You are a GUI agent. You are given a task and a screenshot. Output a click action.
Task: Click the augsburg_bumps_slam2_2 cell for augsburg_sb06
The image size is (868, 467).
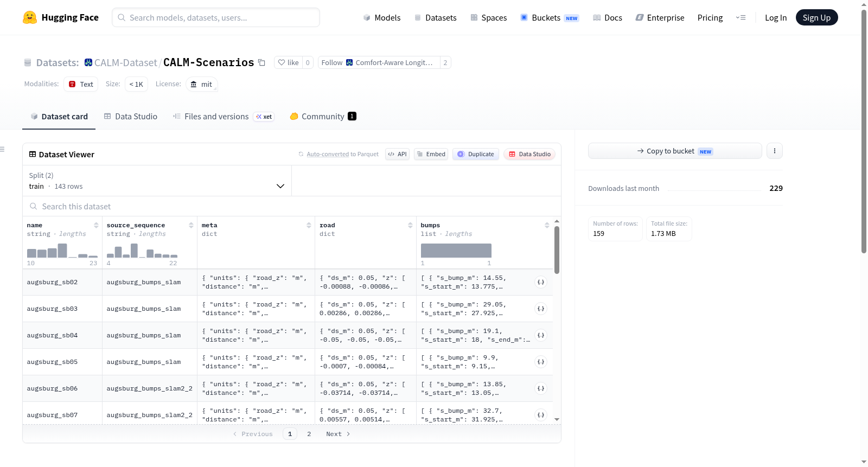click(x=150, y=388)
